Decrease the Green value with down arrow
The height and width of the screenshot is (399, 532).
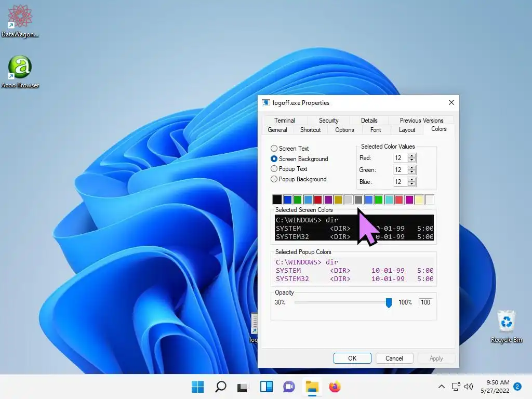point(412,171)
